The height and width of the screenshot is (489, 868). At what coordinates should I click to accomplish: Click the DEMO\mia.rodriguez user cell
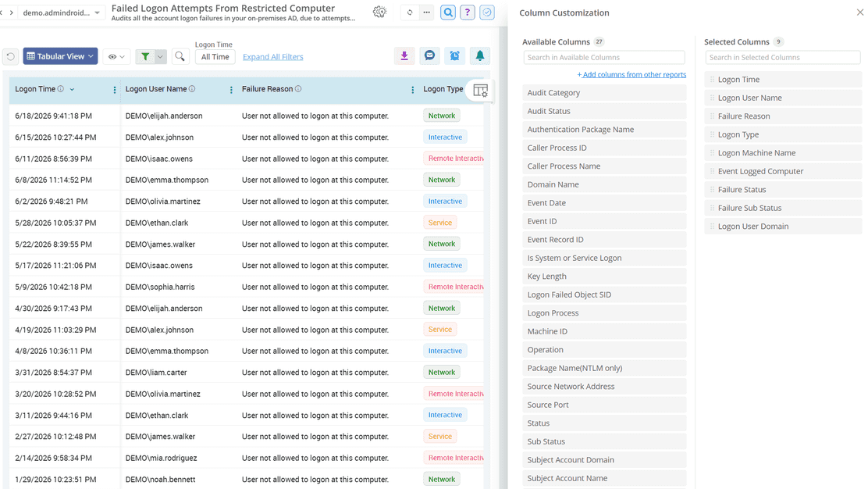pos(161,458)
